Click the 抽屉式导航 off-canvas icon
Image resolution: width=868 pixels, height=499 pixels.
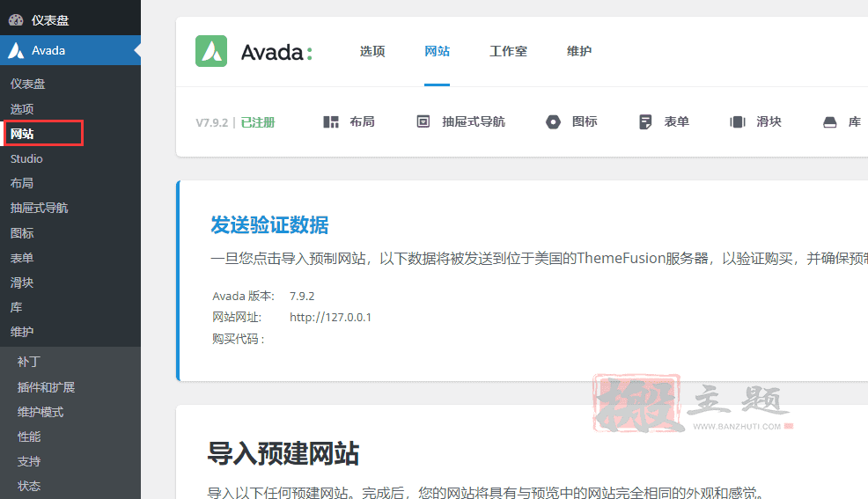423,121
